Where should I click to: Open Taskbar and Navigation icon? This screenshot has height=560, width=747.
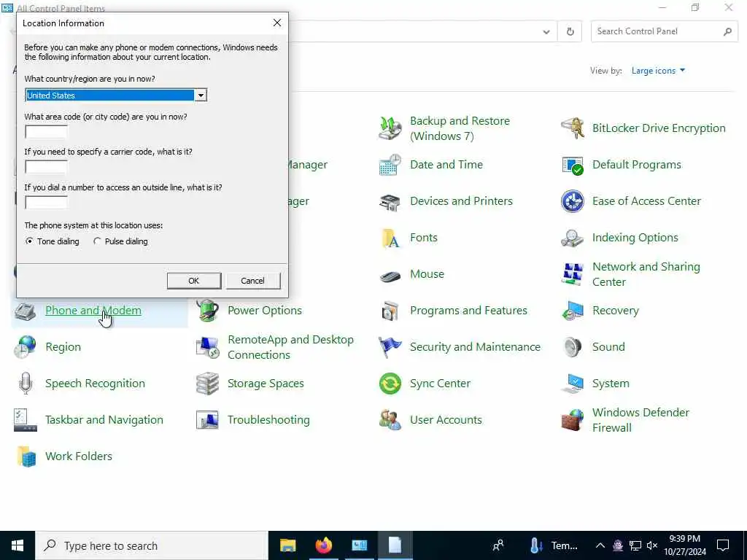[26, 420]
